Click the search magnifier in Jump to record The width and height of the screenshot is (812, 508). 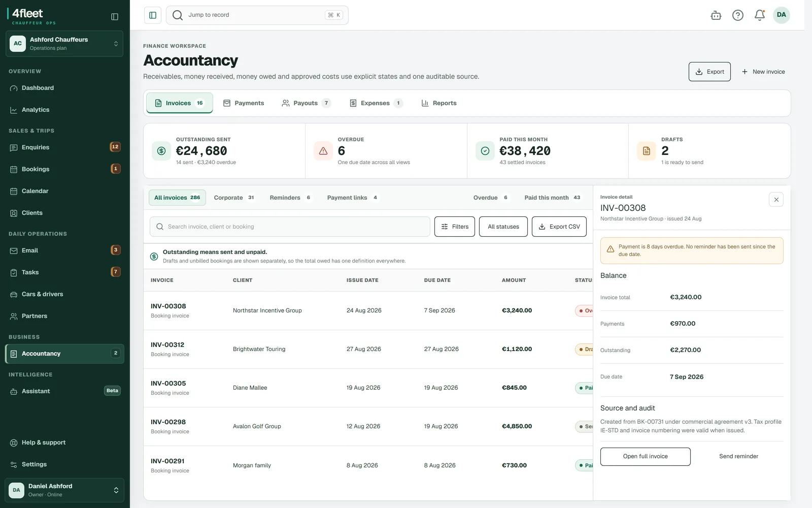pos(178,15)
